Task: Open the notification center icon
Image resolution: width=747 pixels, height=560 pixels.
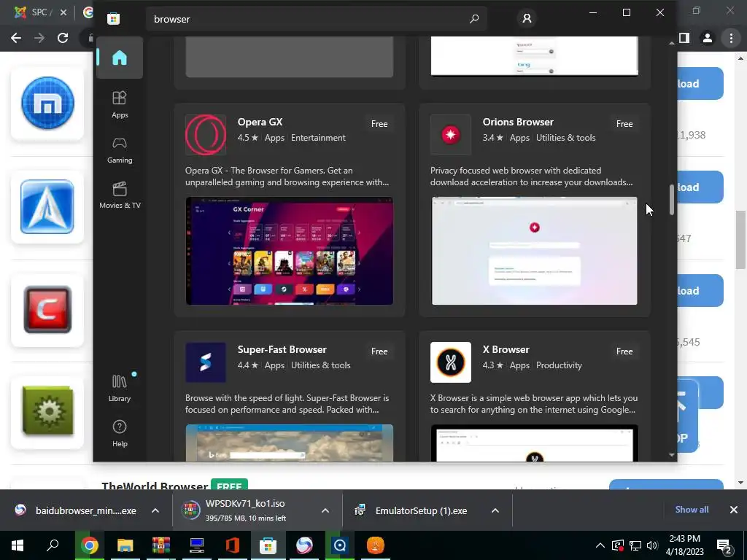Action: click(x=724, y=545)
